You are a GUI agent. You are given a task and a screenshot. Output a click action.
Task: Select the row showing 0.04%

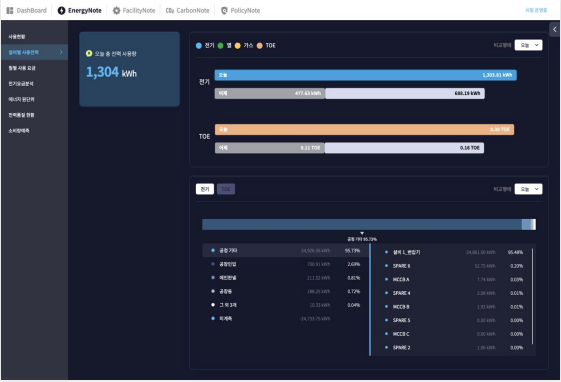point(286,305)
